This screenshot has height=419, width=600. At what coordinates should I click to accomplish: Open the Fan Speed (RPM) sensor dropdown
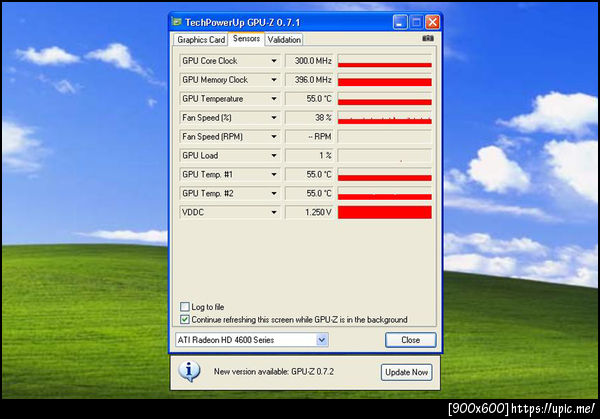(x=274, y=137)
